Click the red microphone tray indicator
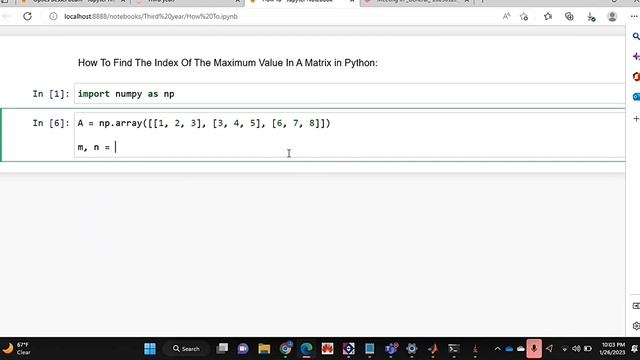 [x=534, y=349]
